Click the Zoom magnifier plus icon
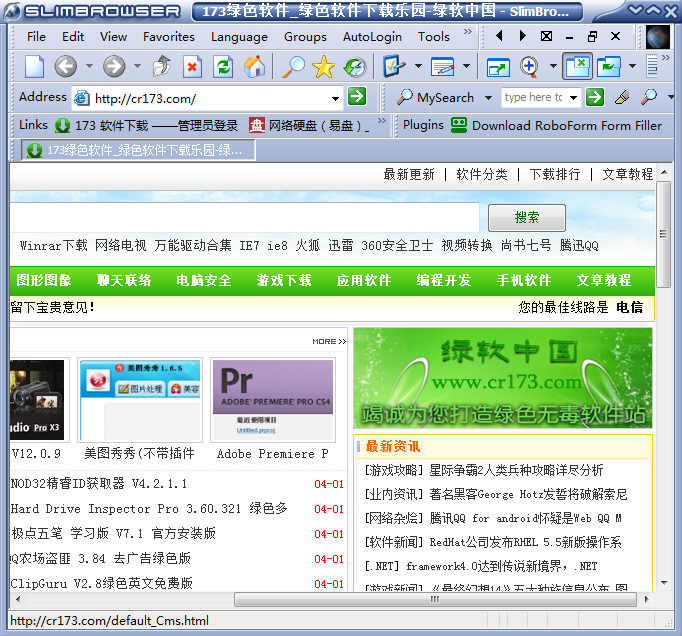Viewport: 682px width, 636px height. [529, 67]
